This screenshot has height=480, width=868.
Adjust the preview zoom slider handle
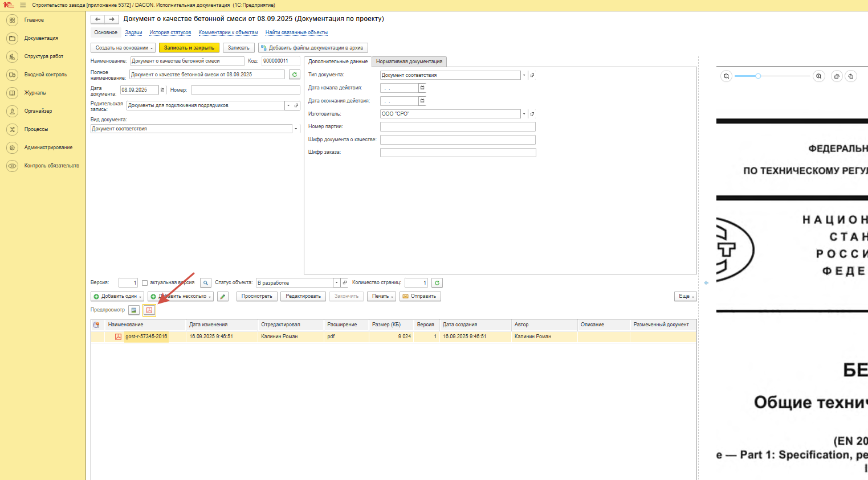tap(758, 76)
